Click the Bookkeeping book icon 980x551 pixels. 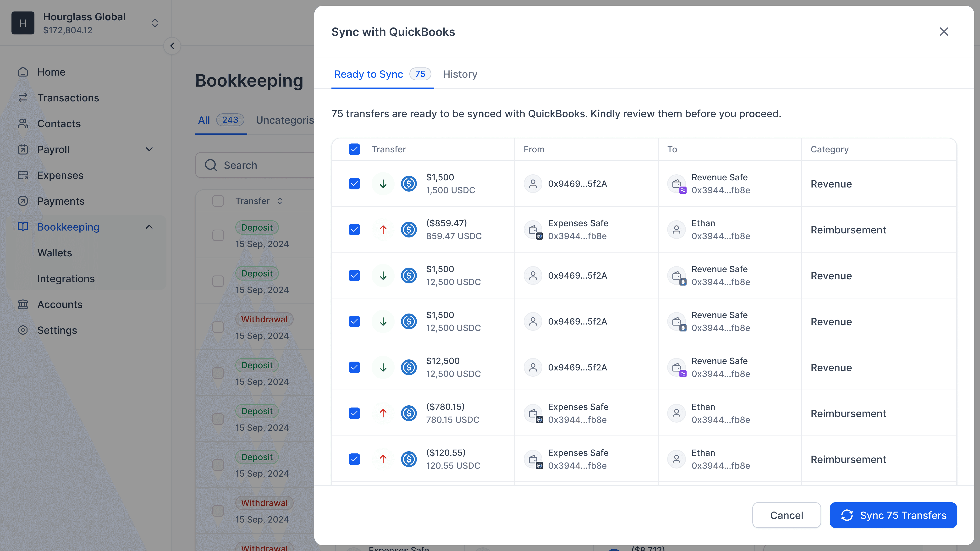23,227
